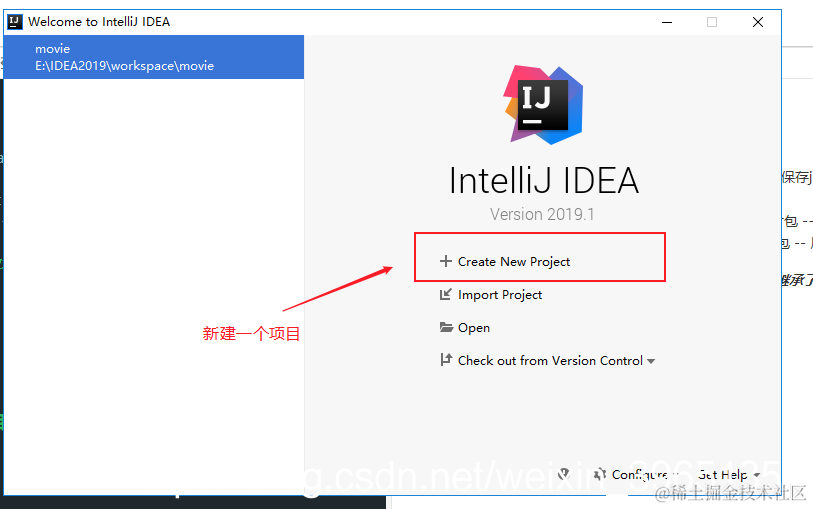The height and width of the screenshot is (509, 813).
Task: Click the IJ title bar icon
Action: [15, 22]
